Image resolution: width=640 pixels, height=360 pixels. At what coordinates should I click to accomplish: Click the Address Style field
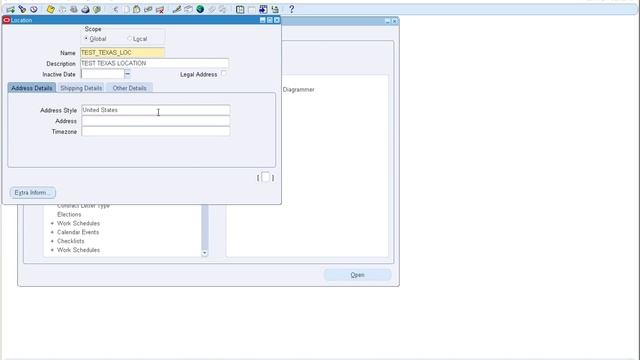pos(156,110)
